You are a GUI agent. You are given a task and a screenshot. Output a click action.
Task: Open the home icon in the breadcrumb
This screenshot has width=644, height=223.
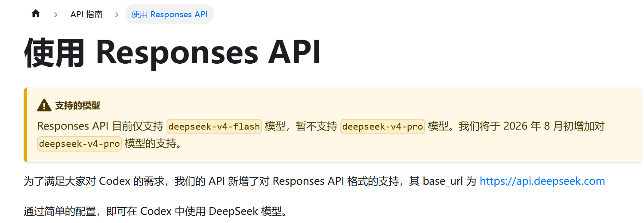point(36,14)
